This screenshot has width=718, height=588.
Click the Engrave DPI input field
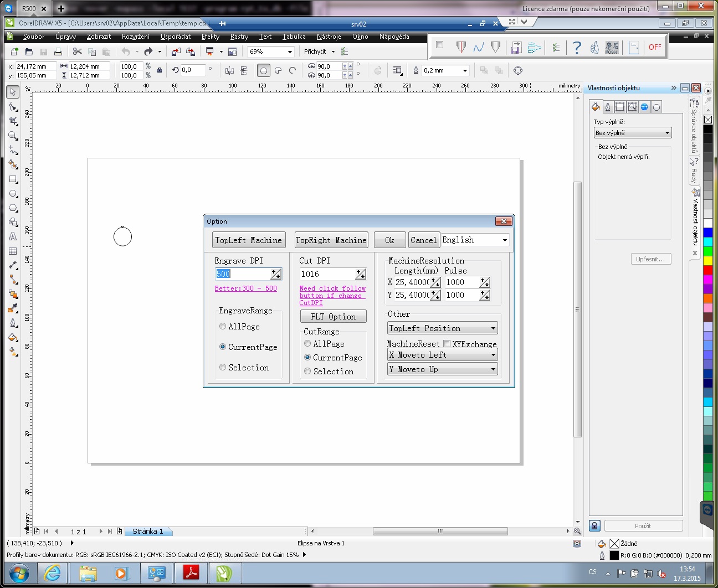click(243, 274)
